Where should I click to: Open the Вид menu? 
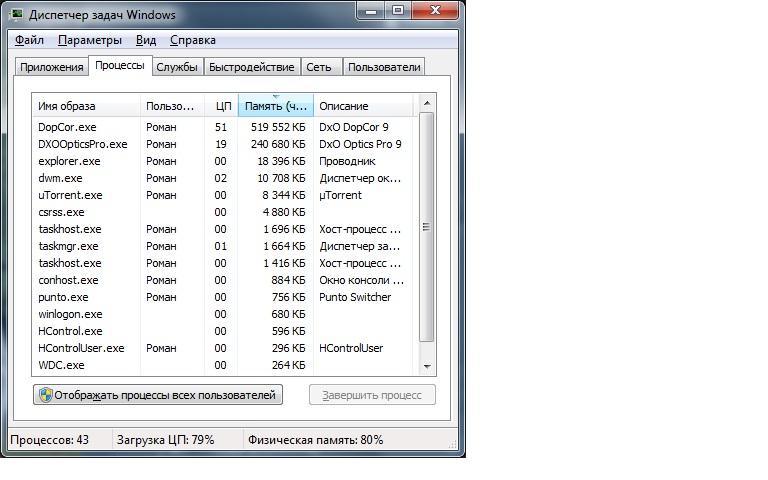[x=146, y=40]
